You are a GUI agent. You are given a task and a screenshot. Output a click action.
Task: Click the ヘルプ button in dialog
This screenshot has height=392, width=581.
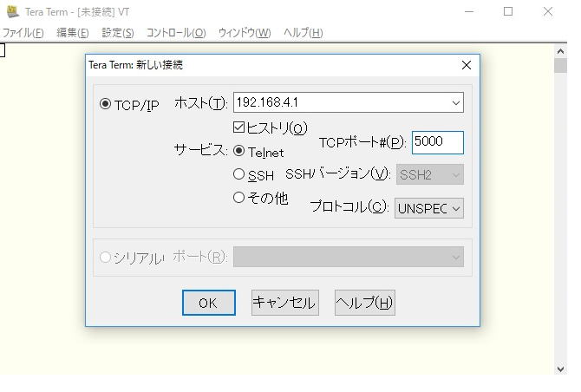[365, 303]
